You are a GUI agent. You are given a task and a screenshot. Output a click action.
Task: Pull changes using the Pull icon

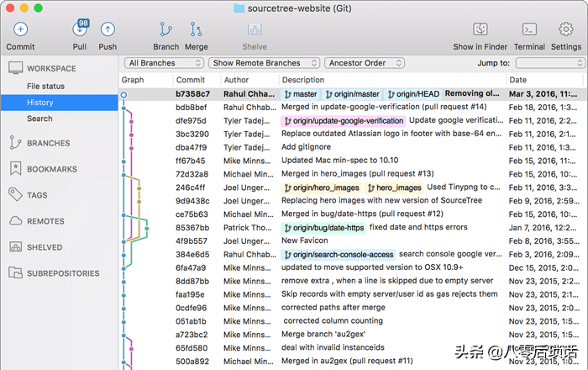pos(80,29)
